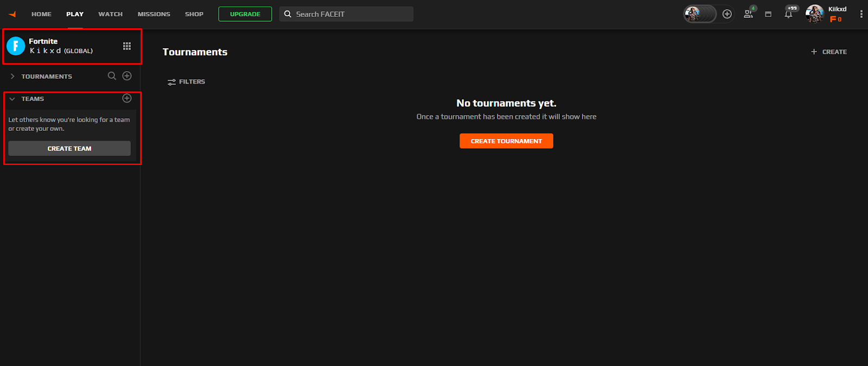Click the TEAMS sidebar label
The width and height of the screenshot is (868, 366).
pyautogui.click(x=33, y=99)
